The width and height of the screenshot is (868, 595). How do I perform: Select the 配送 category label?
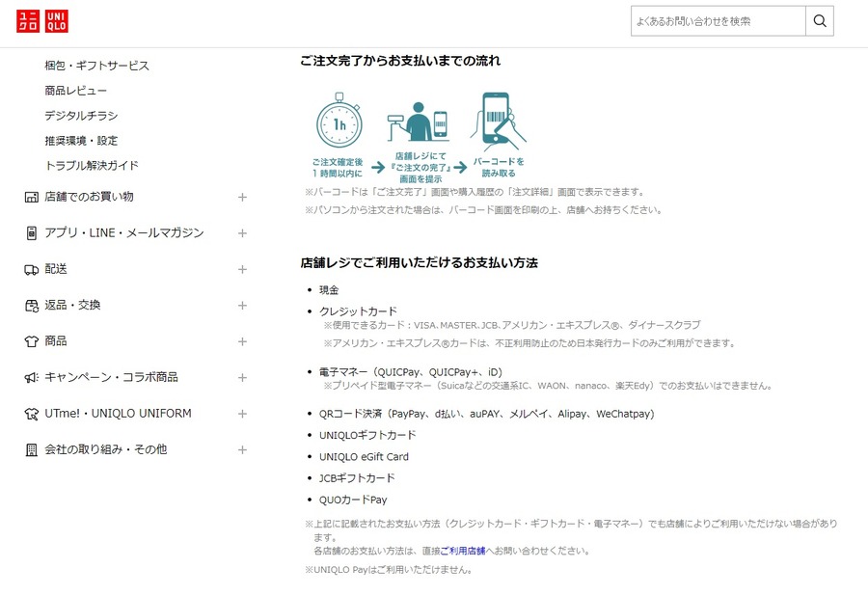pyautogui.click(x=56, y=269)
